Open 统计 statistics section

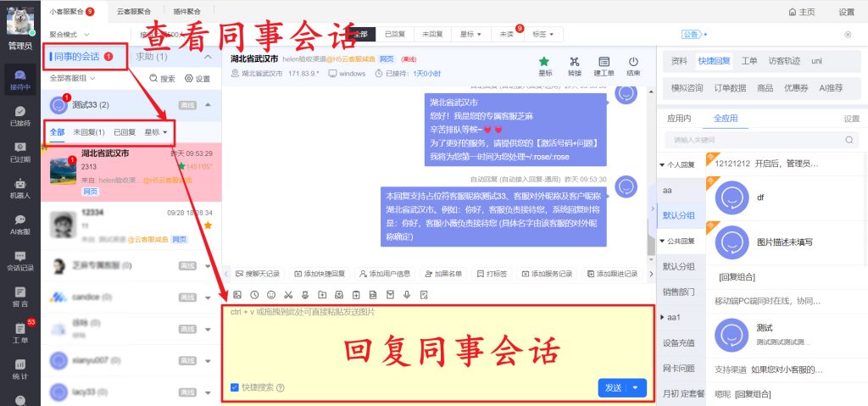(20, 370)
